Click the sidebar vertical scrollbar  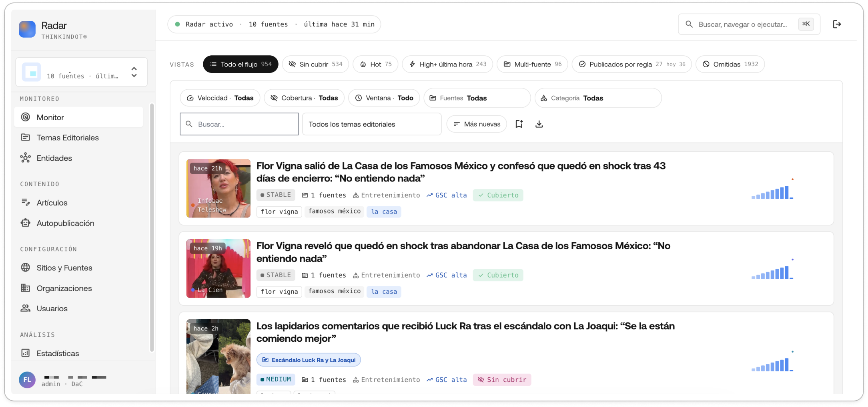click(x=152, y=228)
